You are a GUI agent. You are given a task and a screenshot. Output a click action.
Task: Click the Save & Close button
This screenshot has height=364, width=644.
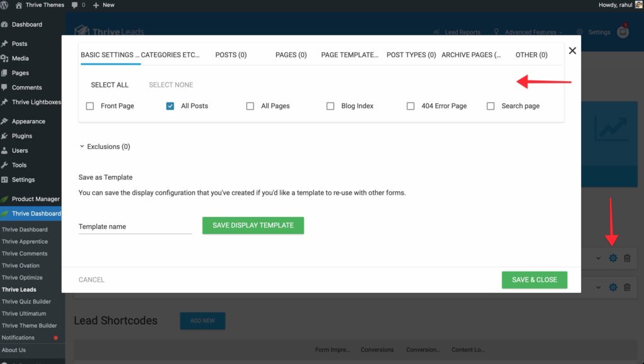coord(534,280)
